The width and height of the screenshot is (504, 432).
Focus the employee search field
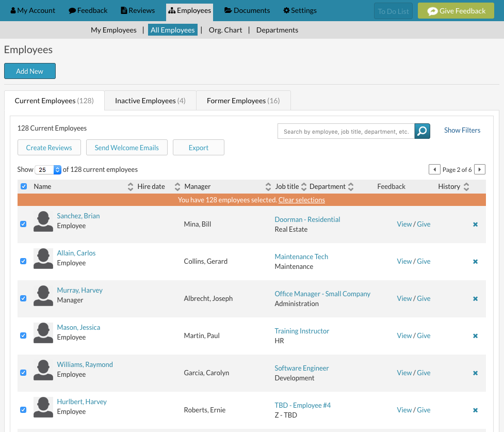pos(346,131)
